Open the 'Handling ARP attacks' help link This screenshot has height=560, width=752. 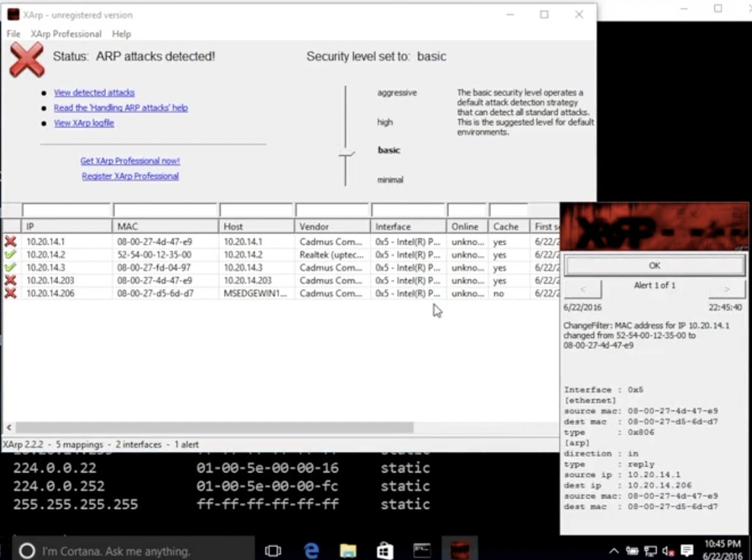121,108
